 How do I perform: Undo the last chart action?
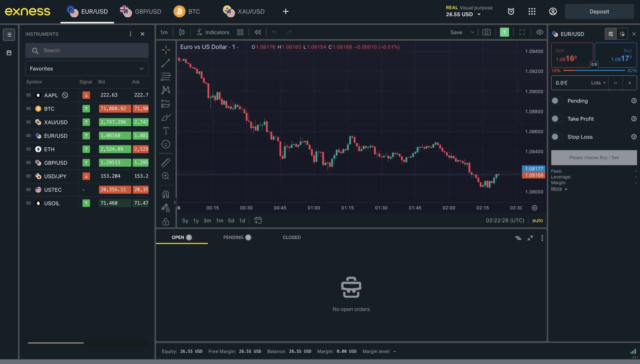coord(275,32)
